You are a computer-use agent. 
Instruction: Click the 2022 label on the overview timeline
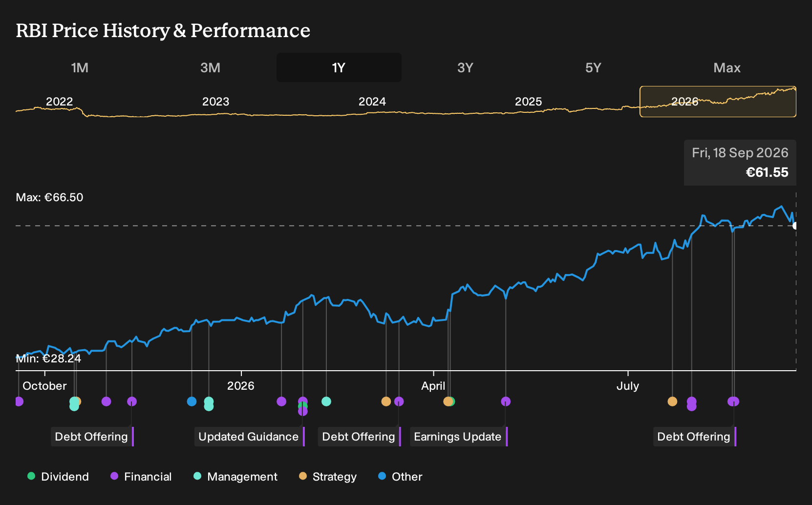tap(59, 102)
